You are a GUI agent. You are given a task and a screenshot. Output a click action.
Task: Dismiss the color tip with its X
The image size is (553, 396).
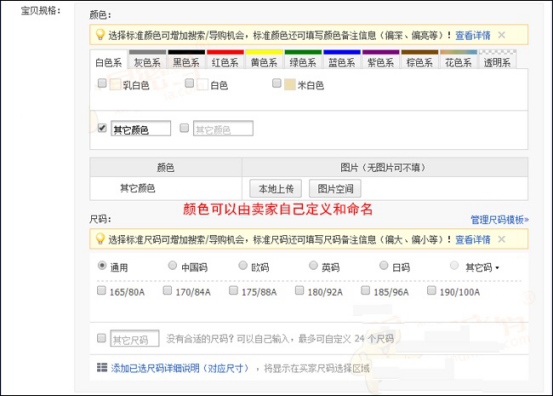pyautogui.click(x=501, y=35)
